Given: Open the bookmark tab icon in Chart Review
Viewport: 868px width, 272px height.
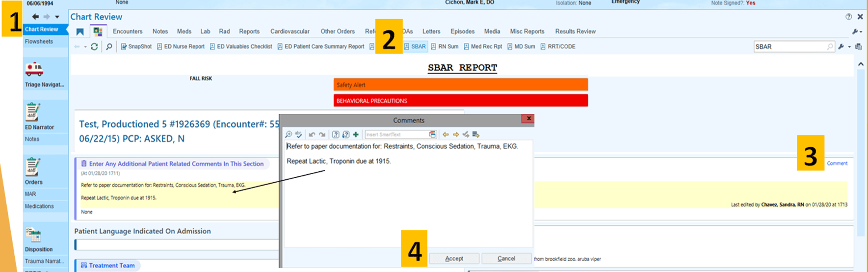Looking at the screenshot, I should click(80, 32).
